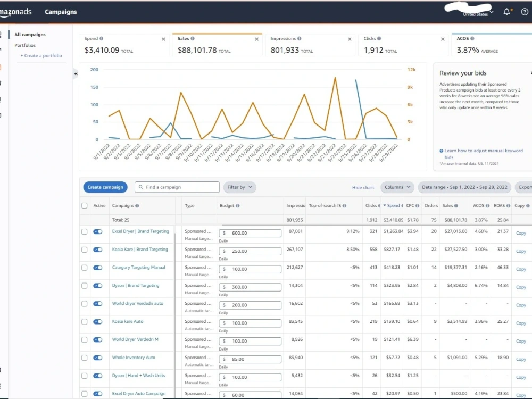The width and height of the screenshot is (532, 399).
Task: Open Koala Kare Brand Targeting campaign
Action: click(x=140, y=250)
